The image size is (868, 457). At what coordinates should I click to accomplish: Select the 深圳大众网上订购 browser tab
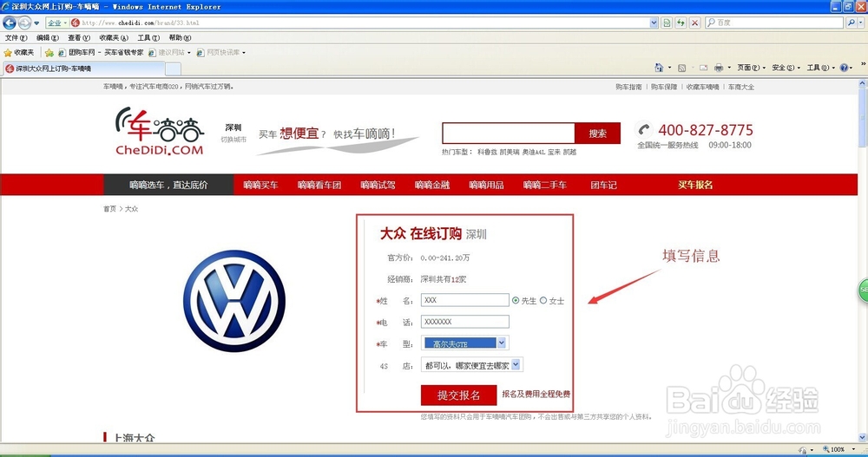(x=83, y=69)
